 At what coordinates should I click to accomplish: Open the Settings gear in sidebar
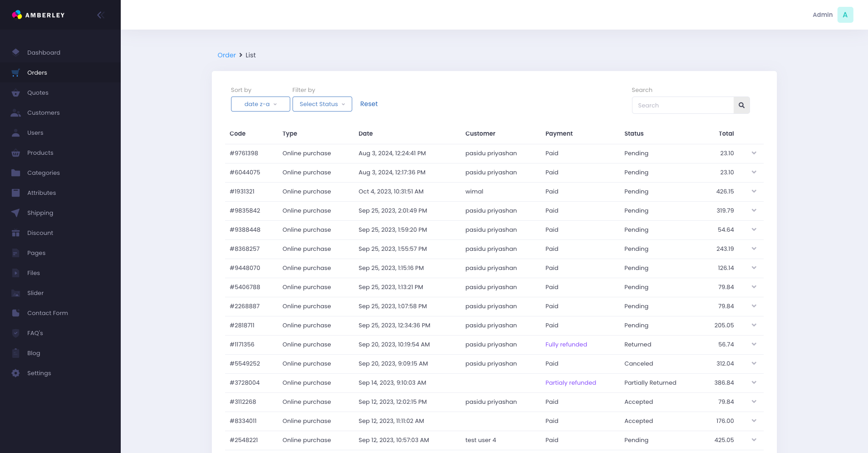(15, 373)
